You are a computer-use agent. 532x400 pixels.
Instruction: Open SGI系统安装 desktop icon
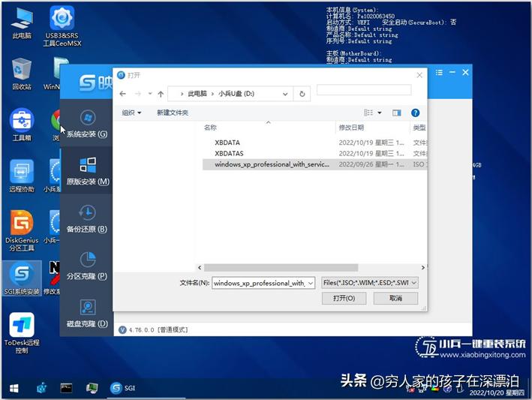tap(22, 278)
